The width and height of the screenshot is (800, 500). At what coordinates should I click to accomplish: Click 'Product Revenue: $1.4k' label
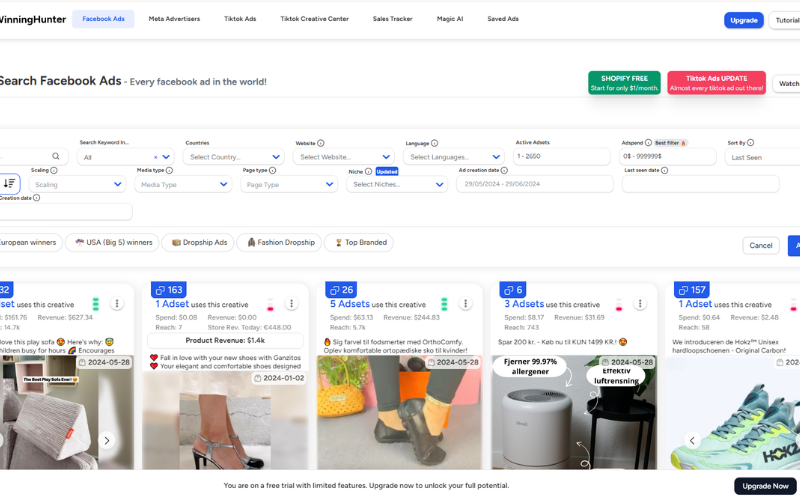[225, 340]
